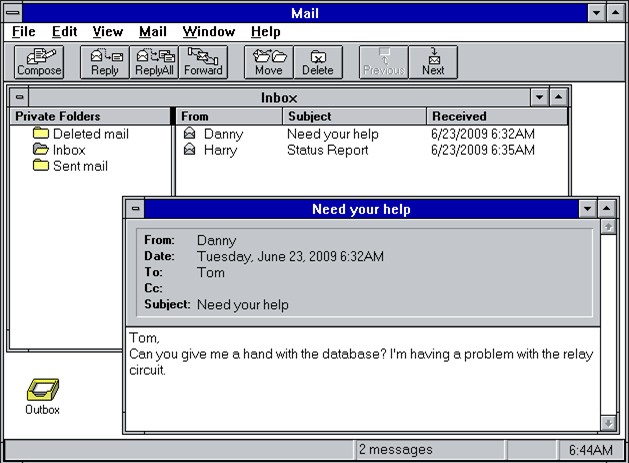Sort by the Received column header
Screen dimensions: 629x463
pyautogui.click(x=495, y=116)
